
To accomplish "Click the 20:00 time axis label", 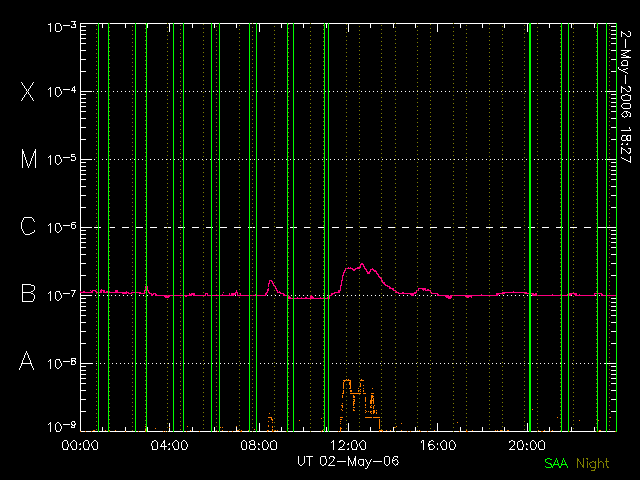I will point(527,445).
